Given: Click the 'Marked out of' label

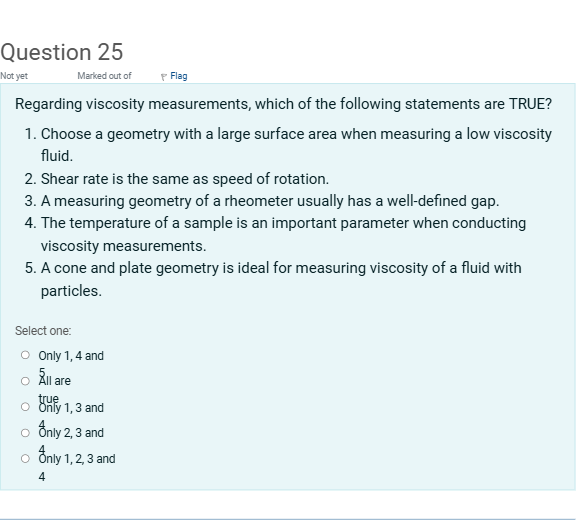Looking at the screenshot, I should tap(104, 76).
